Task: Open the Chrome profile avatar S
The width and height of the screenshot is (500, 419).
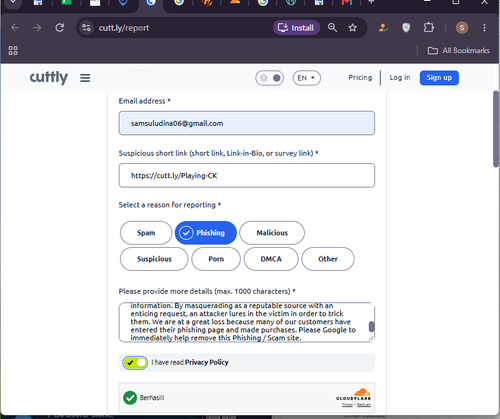Action: (462, 28)
